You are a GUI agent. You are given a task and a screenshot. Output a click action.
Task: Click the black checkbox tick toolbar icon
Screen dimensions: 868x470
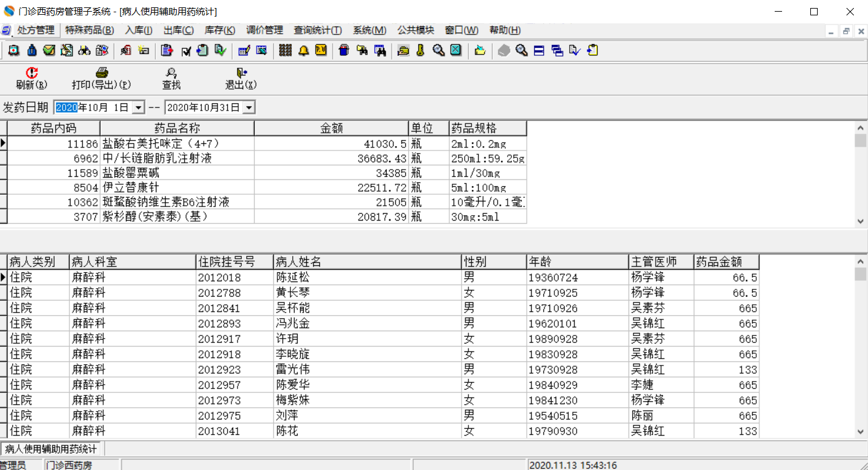click(x=185, y=50)
